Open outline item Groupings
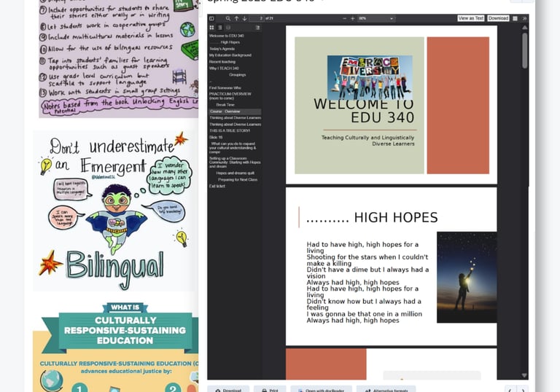 238,74
